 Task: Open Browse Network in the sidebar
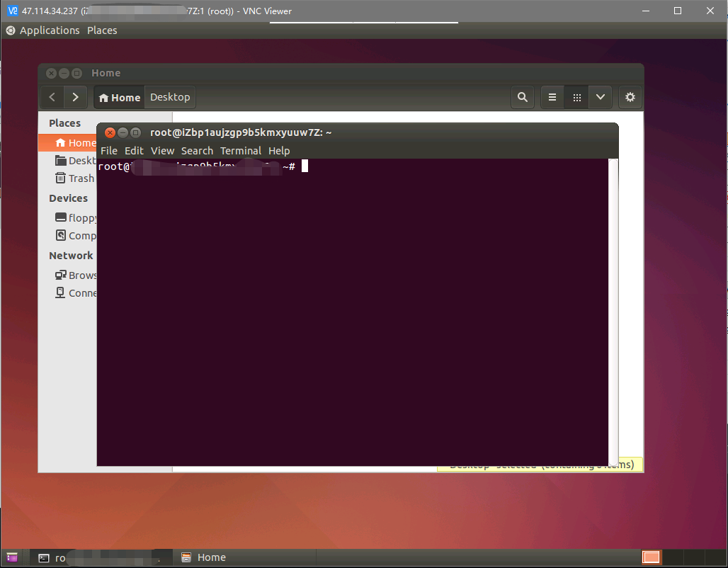[68, 276]
